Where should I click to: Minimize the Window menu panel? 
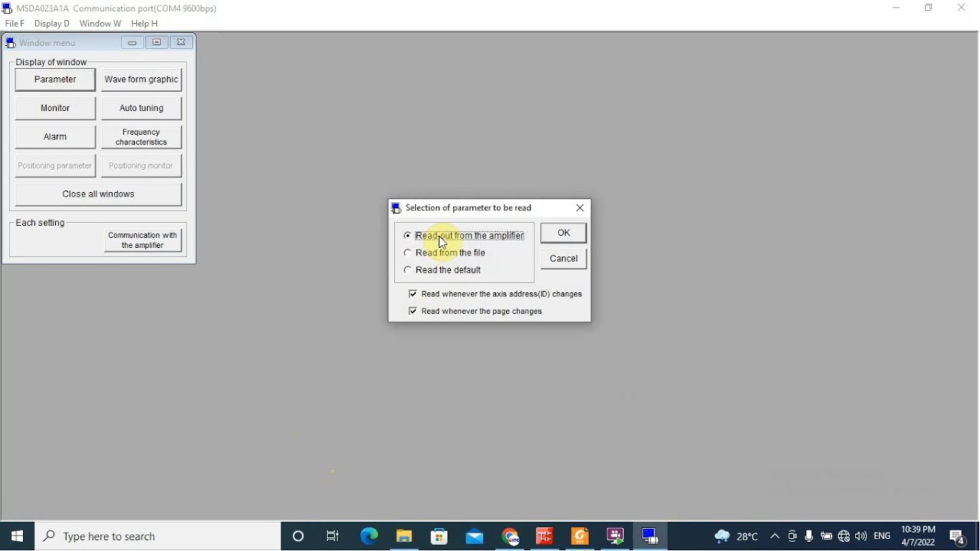click(132, 43)
